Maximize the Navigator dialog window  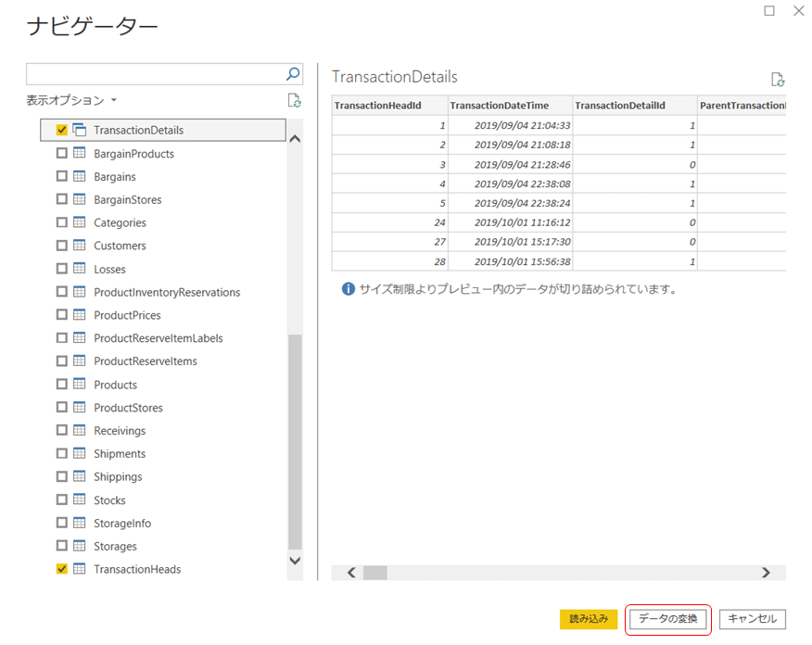point(769,11)
